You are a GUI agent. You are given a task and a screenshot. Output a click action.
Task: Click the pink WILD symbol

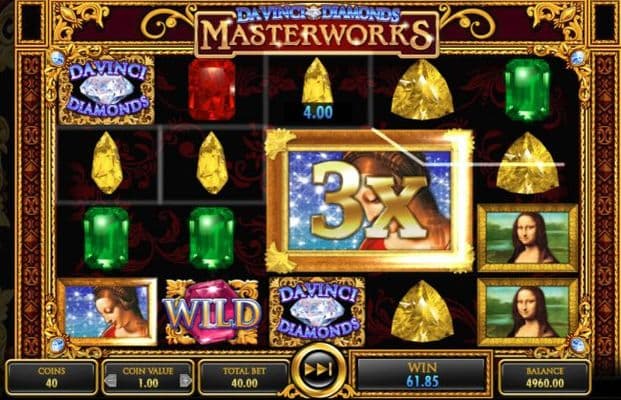[x=212, y=312]
